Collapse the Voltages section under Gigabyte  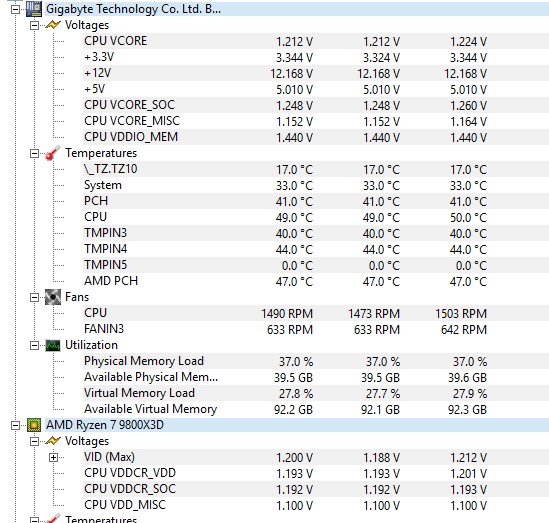pos(34,26)
